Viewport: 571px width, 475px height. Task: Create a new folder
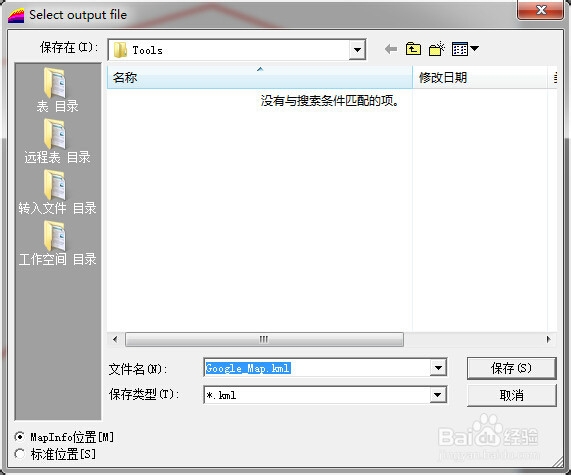coord(437,49)
